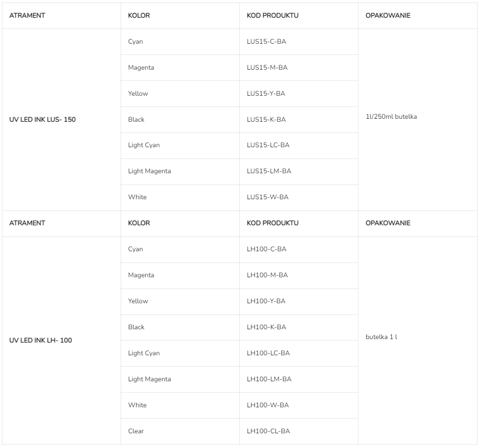480x448 pixels.
Task: Click product code LUS15-C-BA
Action: coord(266,42)
